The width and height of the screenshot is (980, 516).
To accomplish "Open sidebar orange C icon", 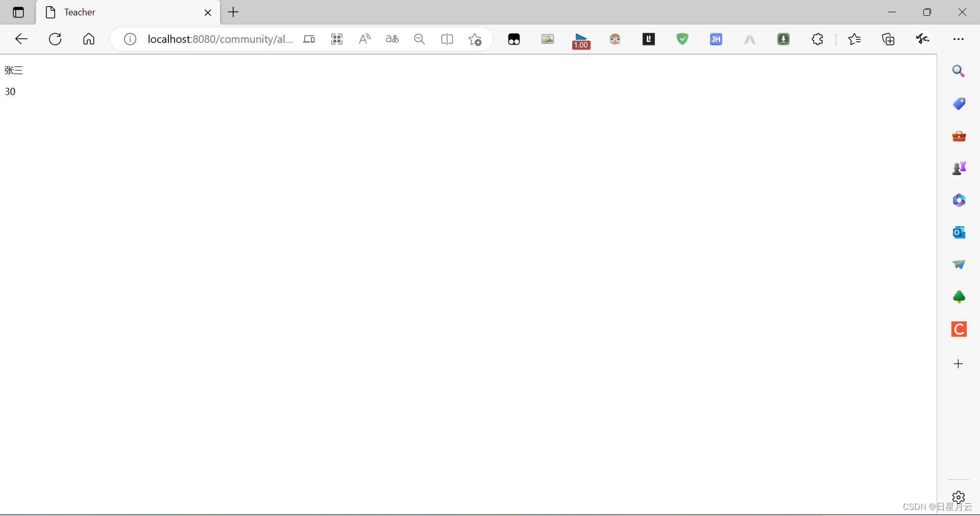I will (959, 329).
